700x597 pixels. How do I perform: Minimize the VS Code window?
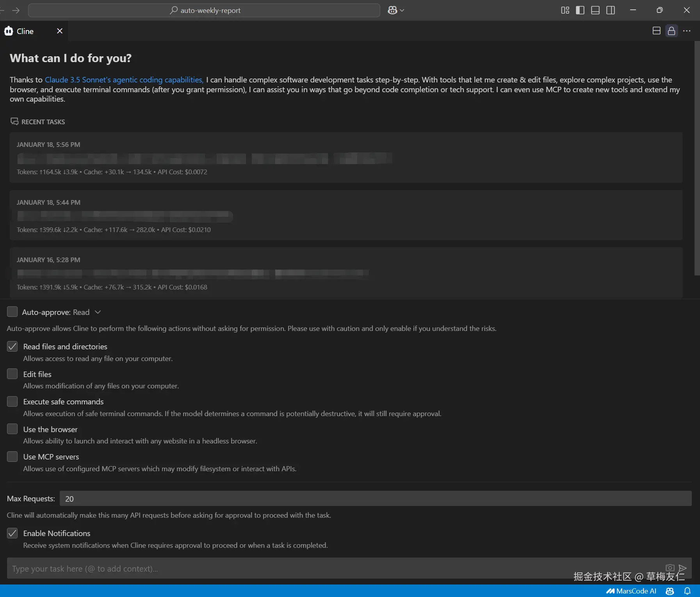[633, 10]
